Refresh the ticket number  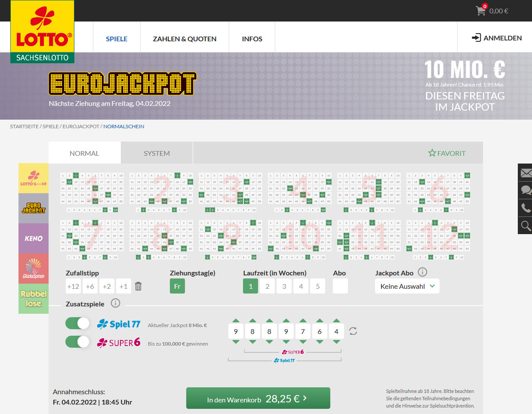[x=353, y=331]
